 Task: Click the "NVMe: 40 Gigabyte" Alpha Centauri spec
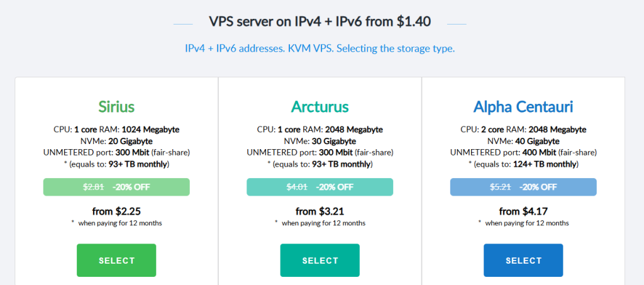[523, 141]
